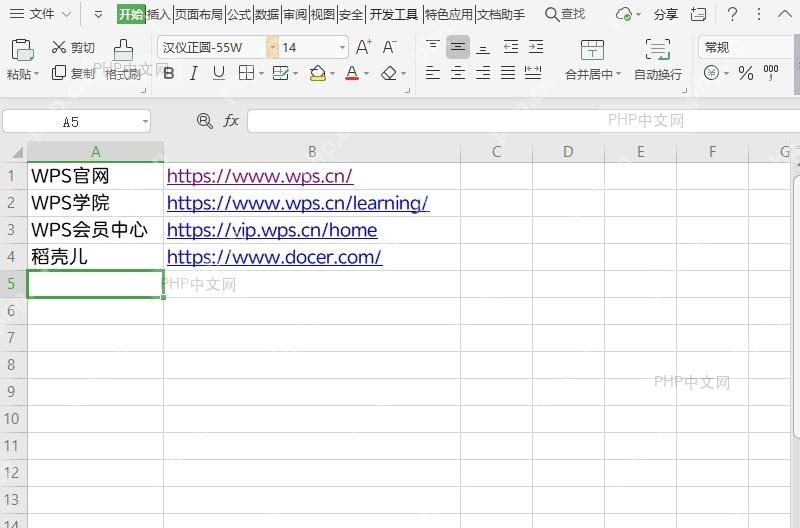Expand Merge and Center dropdown arrow
Screen dimensions: 800x528
[x=618, y=74]
